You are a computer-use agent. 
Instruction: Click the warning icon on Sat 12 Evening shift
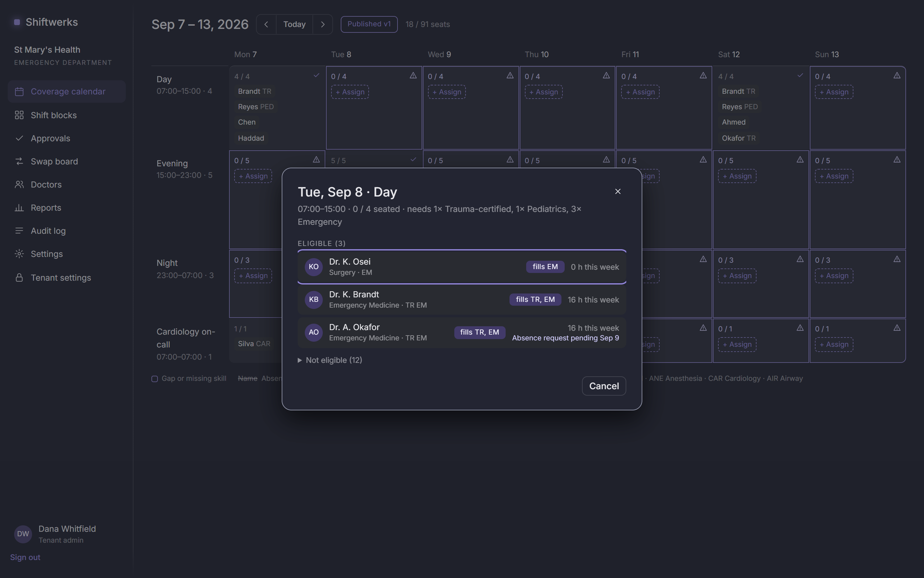click(x=800, y=160)
